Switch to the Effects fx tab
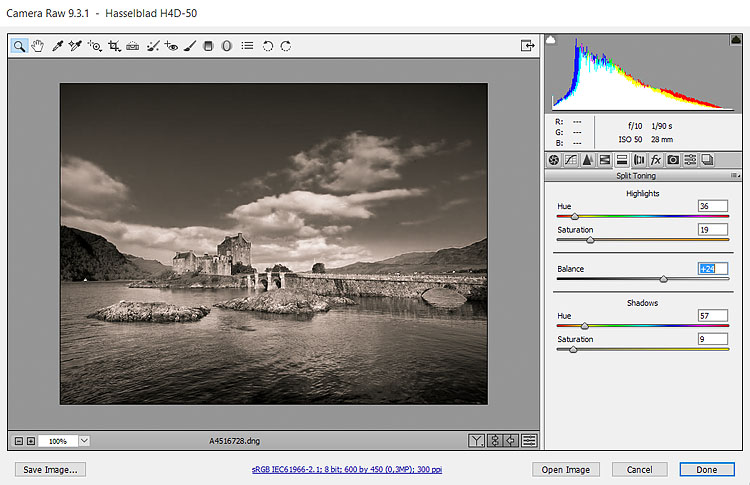This screenshot has height=485, width=750. click(656, 160)
